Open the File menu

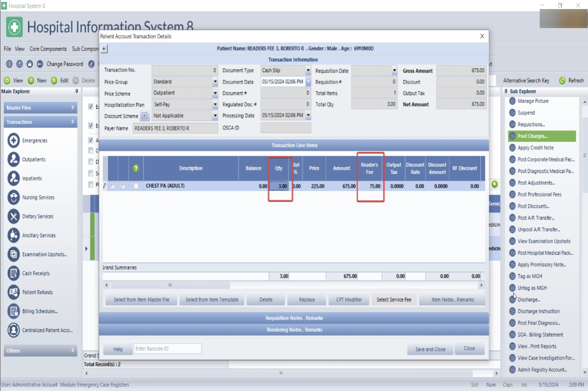(7, 49)
